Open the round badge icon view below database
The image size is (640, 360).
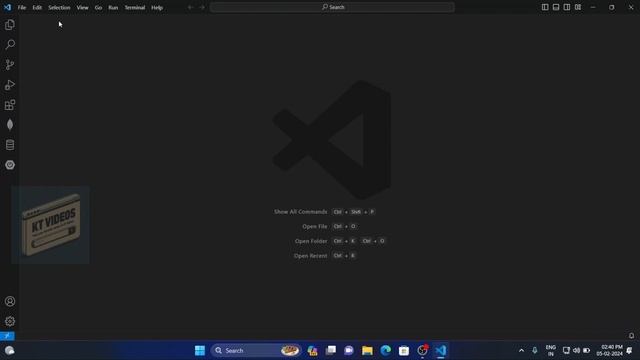tap(10, 164)
